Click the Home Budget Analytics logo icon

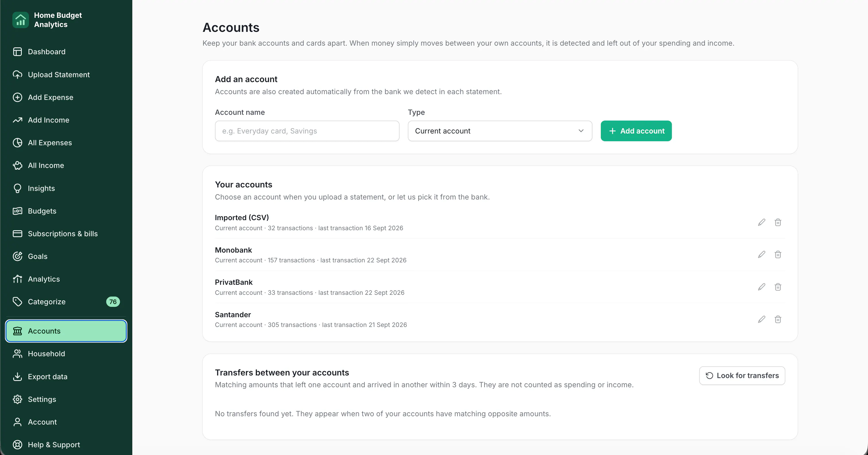tap(21, 20)
